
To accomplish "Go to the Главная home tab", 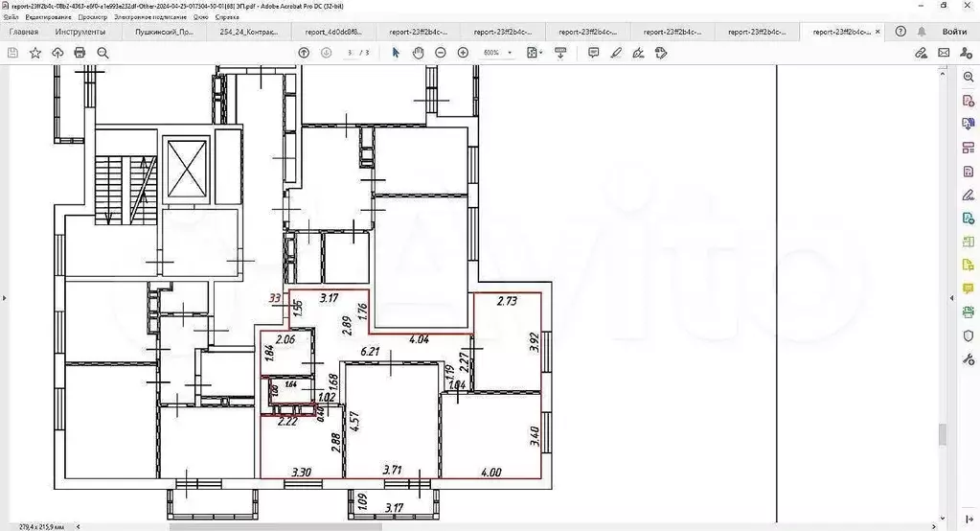I will pyautogui.click(x=24, y=31).
